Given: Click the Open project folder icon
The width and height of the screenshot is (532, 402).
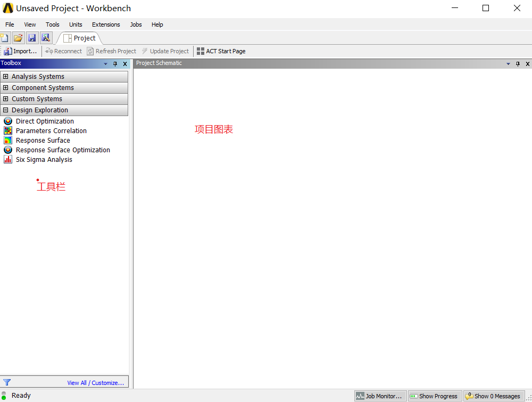Looking at the screenshot, I should [x=18, y=38].
